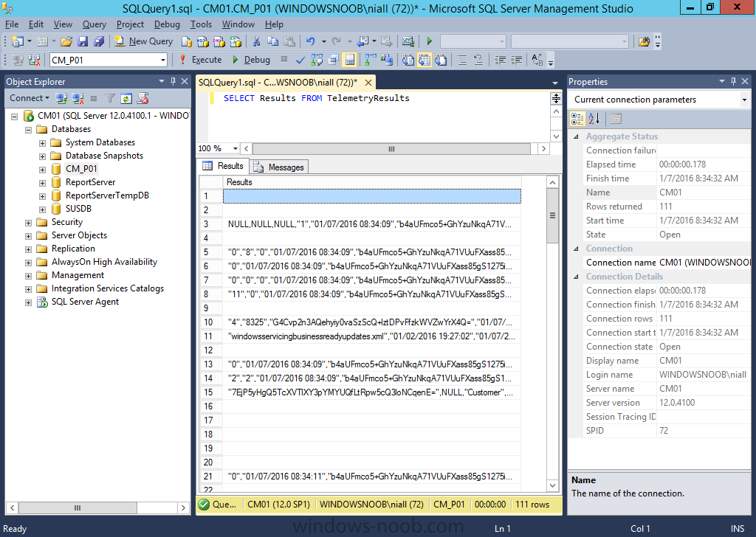This screenshot has height=537, width=756.
Task: Refresh the Object Explorer tree
Action: click(126, 99)
